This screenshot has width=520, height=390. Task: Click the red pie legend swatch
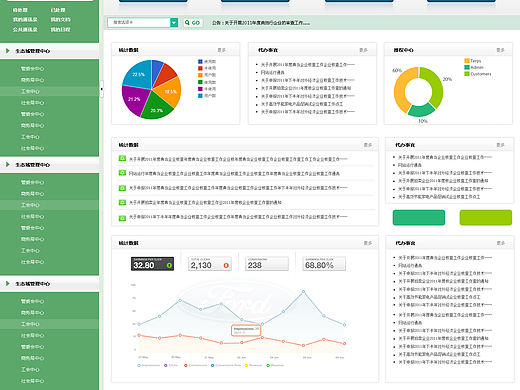[x=200, y=68]
